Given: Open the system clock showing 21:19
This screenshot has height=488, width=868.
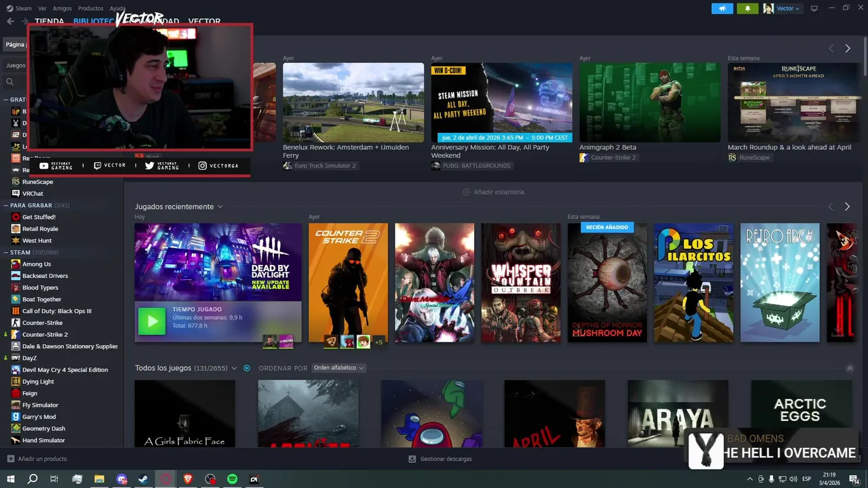Looking at the screenshot, I should (829, 479).
